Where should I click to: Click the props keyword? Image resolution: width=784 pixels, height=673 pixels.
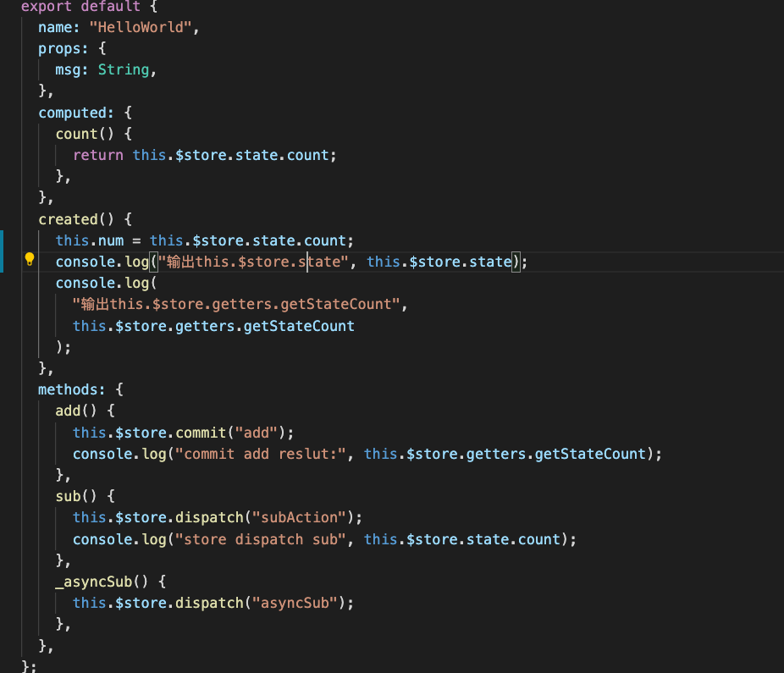[x=59, y=48]
